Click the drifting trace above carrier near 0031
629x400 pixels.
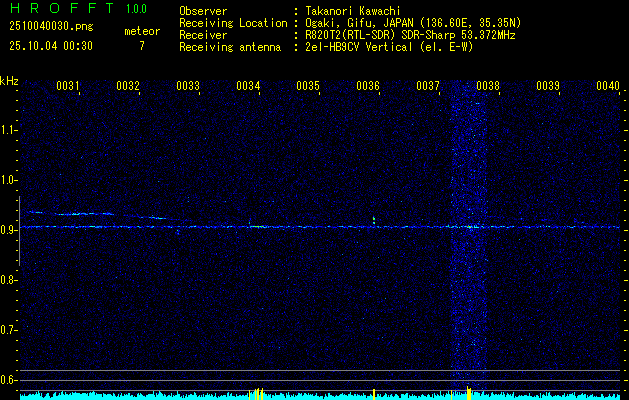tap(84, 214)
